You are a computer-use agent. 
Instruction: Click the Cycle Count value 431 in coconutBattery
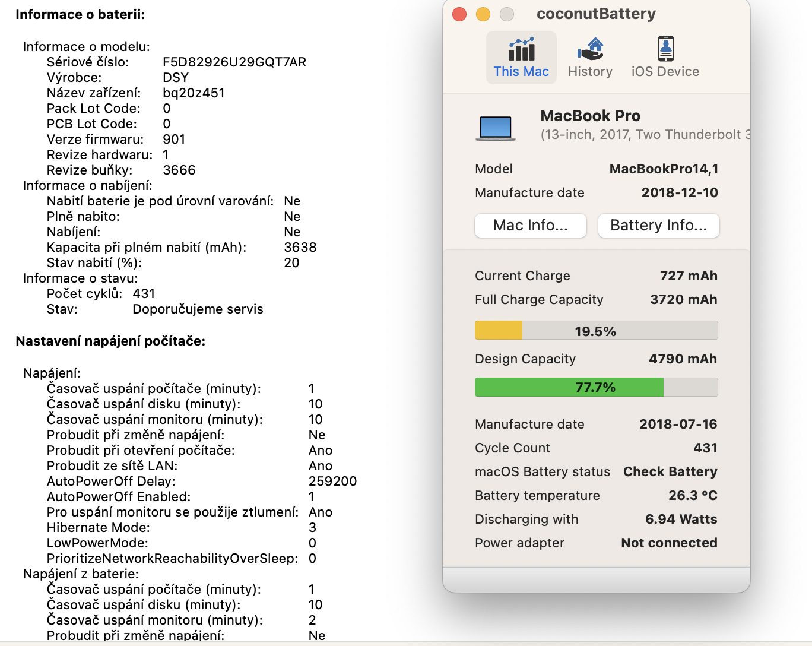pos(706,448)
